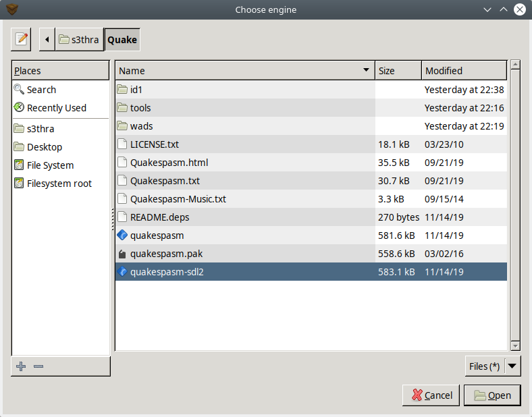Open Search in Places
532x417 pixels.
(x=61, y=90)
